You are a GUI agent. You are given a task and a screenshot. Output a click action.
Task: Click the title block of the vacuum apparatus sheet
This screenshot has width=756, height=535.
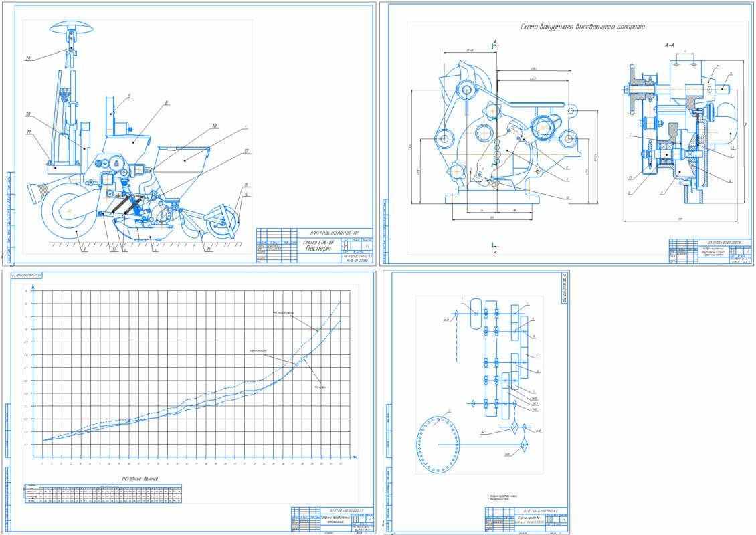pos(711,251)
